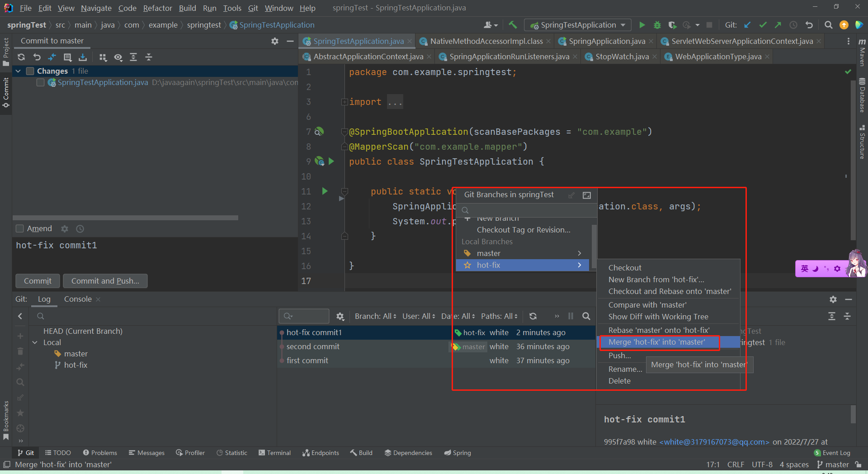
Task: Click Group By icon in Commit toolbar
Action: 103,57
